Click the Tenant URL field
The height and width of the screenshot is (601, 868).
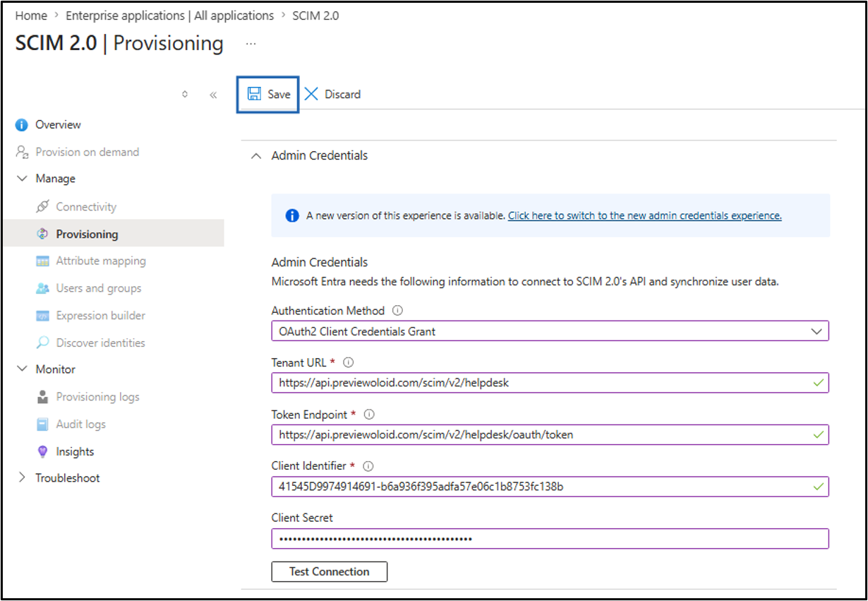tap(550, 383)
